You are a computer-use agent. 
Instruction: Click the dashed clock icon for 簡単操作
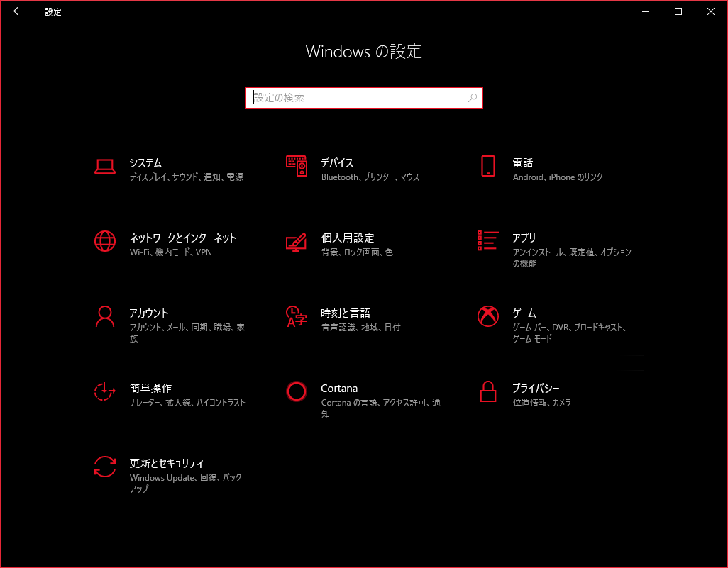(x=105, y=391)
